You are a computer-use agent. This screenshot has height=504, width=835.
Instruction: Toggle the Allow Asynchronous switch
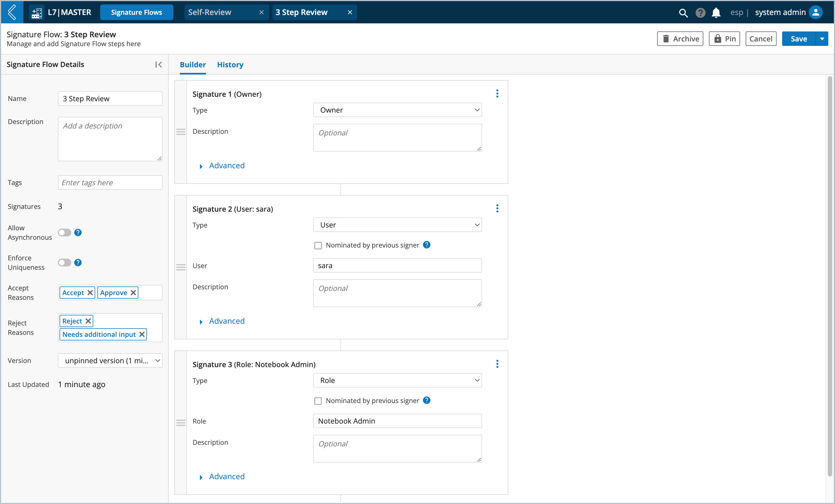click(64, 232)
